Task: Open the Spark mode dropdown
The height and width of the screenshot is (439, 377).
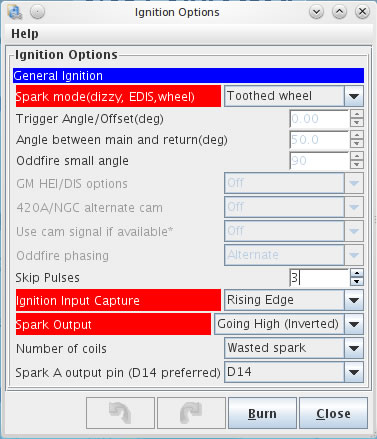Action: pos(294,96)
